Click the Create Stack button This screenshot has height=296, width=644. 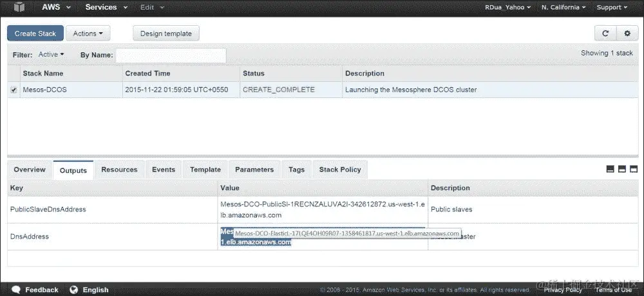tap(35, 34)
